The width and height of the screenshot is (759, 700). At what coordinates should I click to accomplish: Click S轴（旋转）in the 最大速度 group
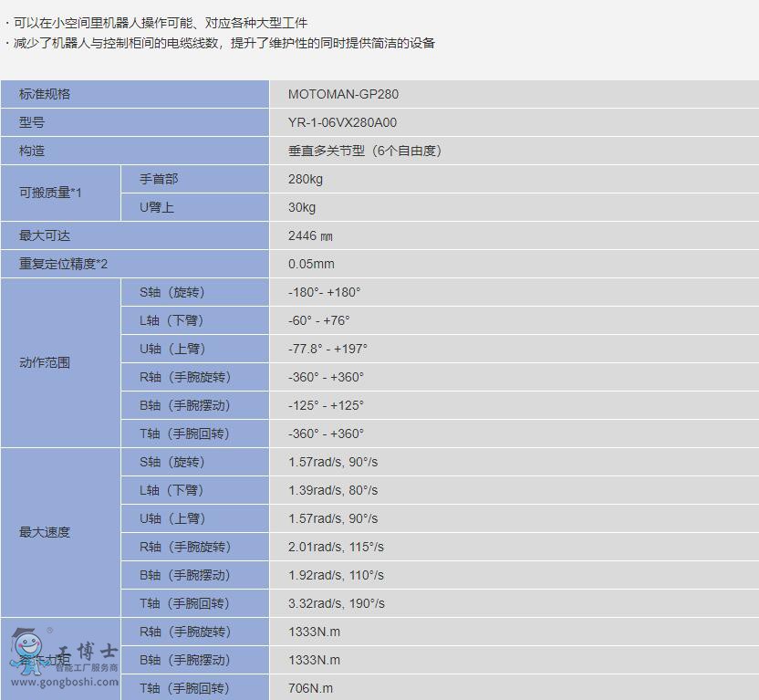coord(172,462)
